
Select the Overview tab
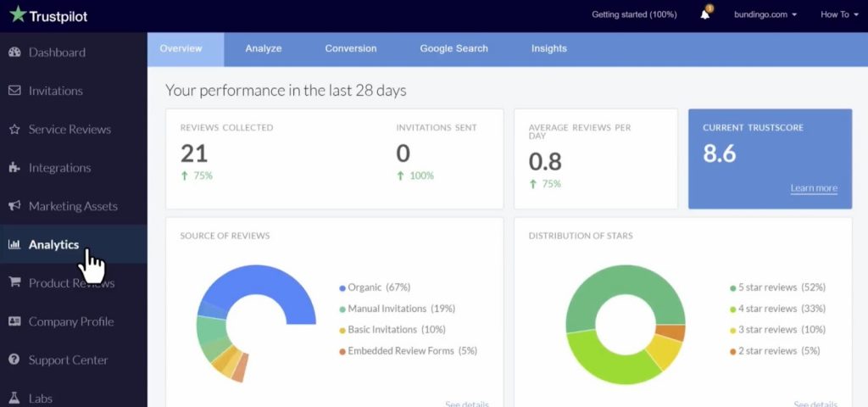click(186, 49)
